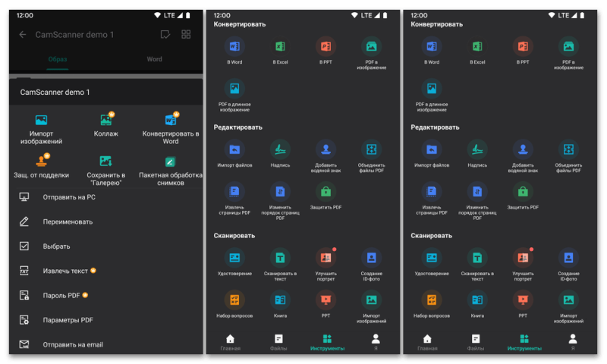Tap В PPT in middle screen
607x364 pixels.
(x=326, y=51)
